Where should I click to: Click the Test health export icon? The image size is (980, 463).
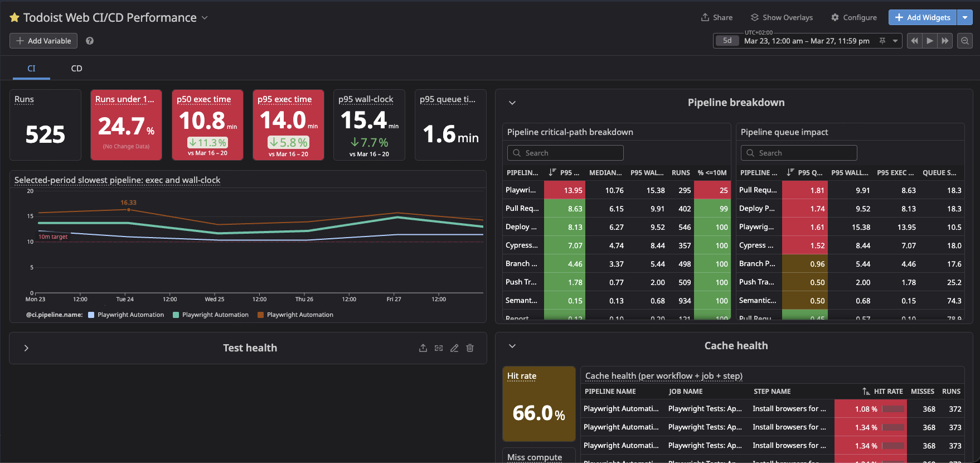(423, 348)
